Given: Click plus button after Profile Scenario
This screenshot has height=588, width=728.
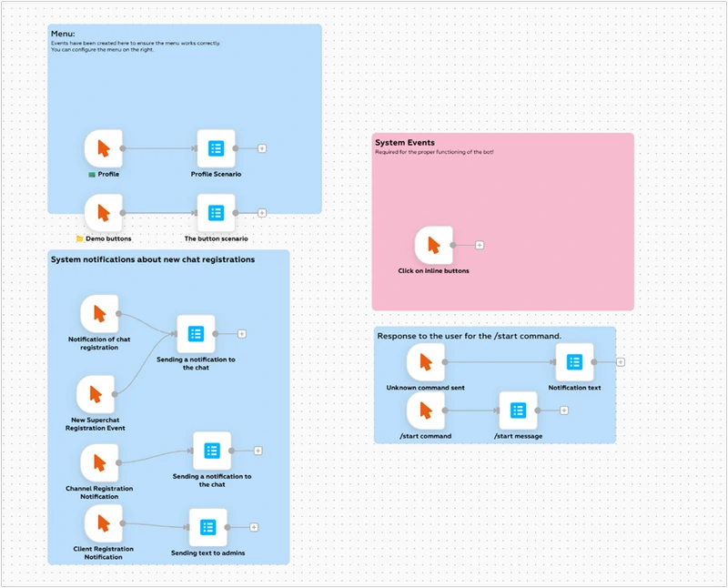Looking at the screenshot, I should [262, 147].
